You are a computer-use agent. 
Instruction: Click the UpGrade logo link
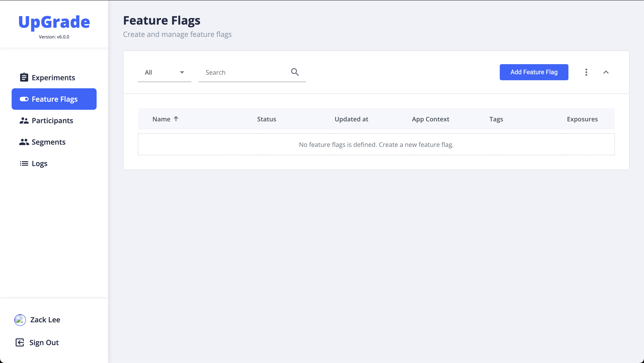[54, 22]
